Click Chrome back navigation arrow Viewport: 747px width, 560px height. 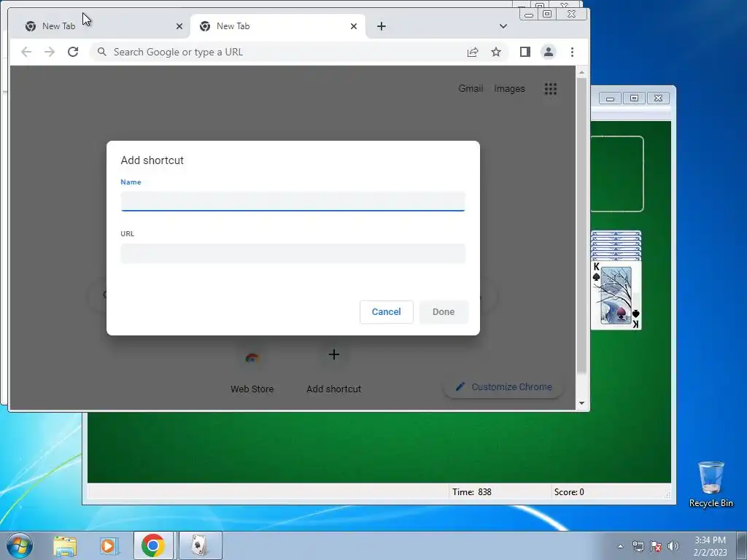[x=26, y=52]
